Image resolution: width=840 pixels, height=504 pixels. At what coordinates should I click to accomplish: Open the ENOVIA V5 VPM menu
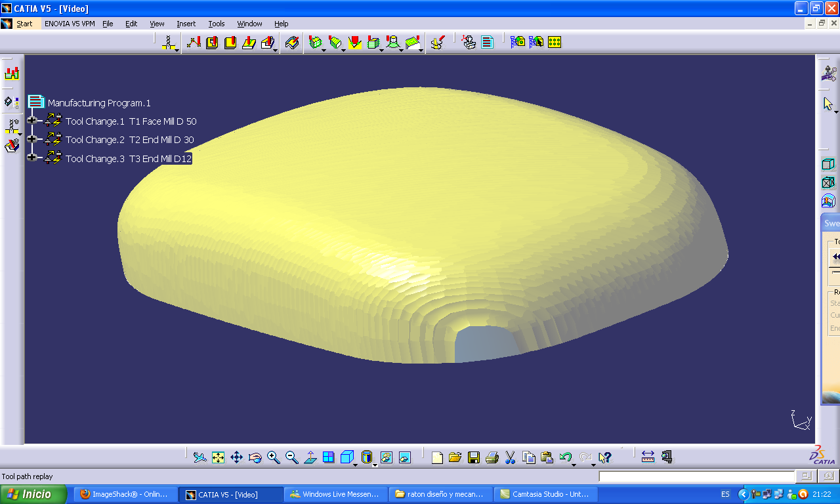click(70, 24)
